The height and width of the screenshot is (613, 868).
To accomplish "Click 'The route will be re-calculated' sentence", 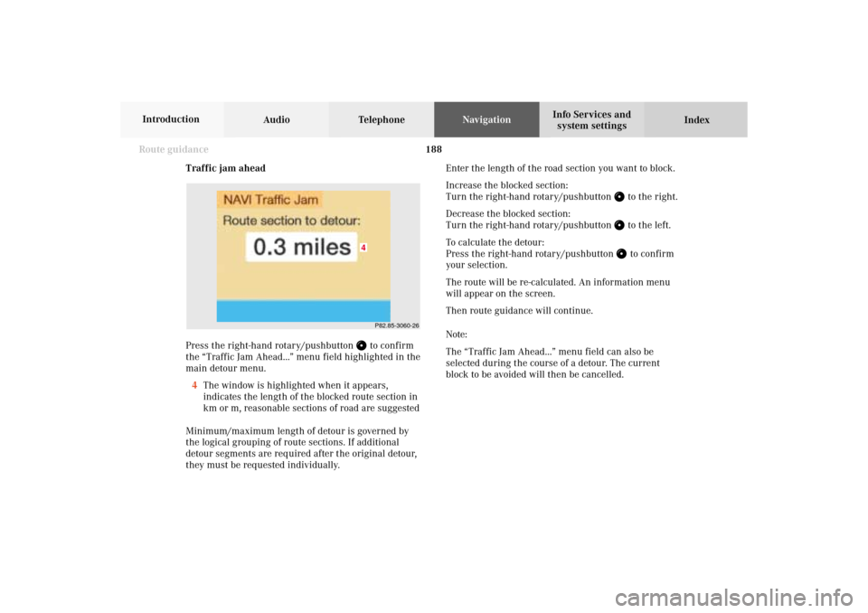I will point(558,288).
